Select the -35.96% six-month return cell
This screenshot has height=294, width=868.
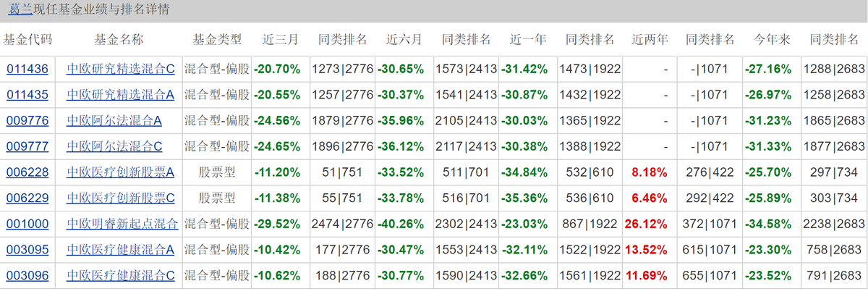click(404, 121)
